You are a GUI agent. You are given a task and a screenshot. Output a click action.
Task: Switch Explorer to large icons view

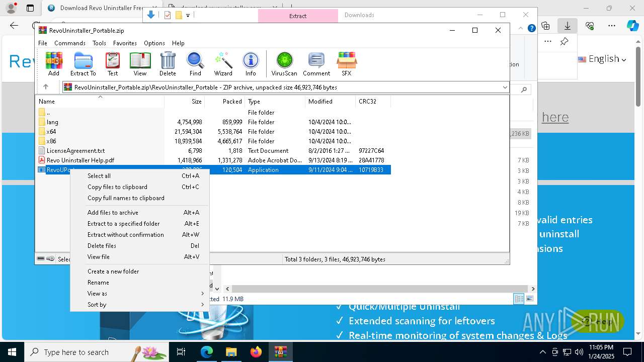[x=529, y=299]
